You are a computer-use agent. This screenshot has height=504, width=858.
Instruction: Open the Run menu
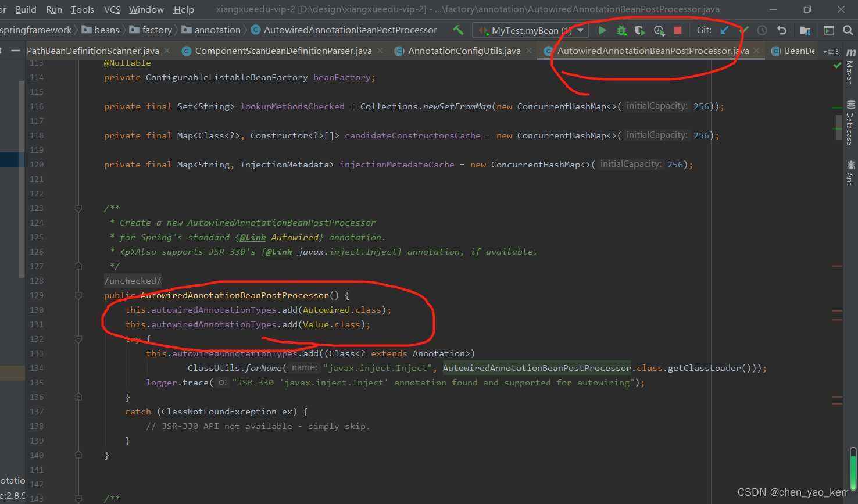pos(53,9)
